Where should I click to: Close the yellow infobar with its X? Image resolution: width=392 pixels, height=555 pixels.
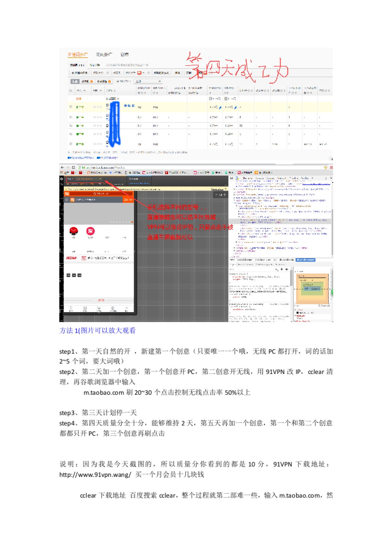(226, 189)
